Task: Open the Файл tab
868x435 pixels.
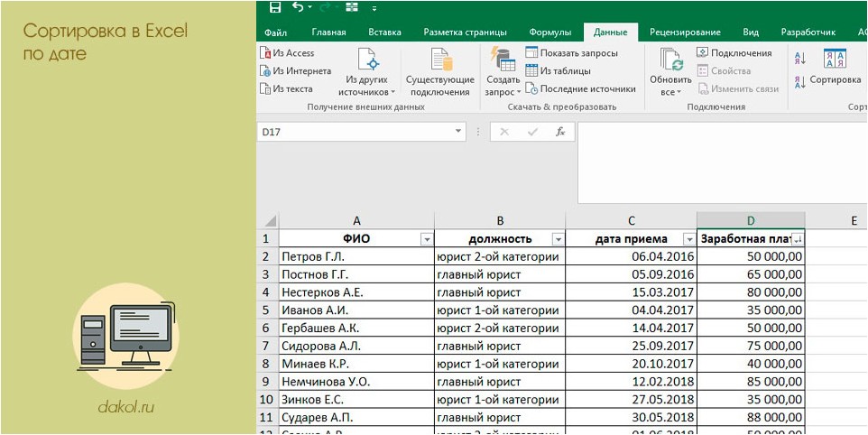Action: [276, 32]
